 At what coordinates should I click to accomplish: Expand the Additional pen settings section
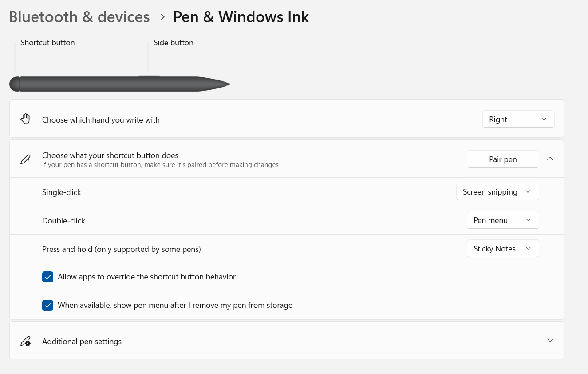pyautogui.click(x=550, y=340)
